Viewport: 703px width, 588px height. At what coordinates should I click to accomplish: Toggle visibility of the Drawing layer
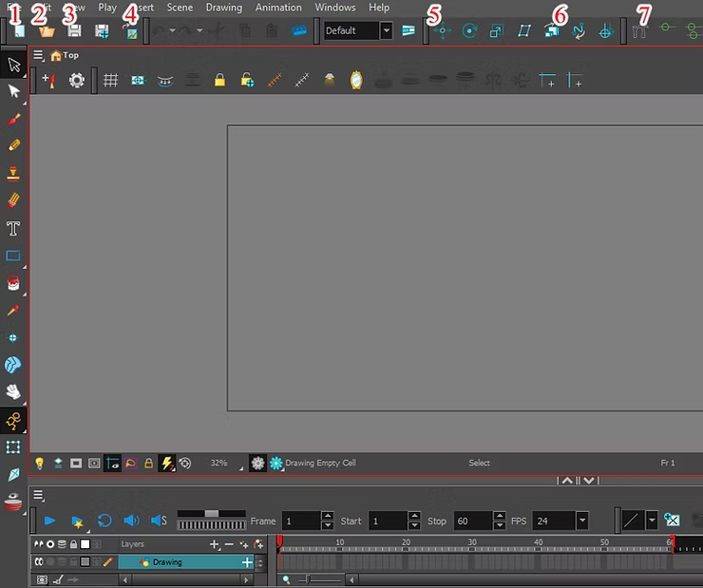pos(39,562)
